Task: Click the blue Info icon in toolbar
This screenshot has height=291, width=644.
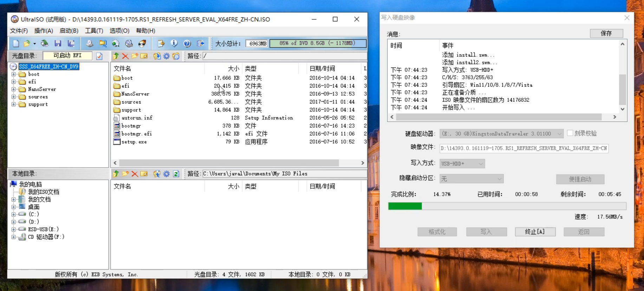Action: tap(174, 43)
